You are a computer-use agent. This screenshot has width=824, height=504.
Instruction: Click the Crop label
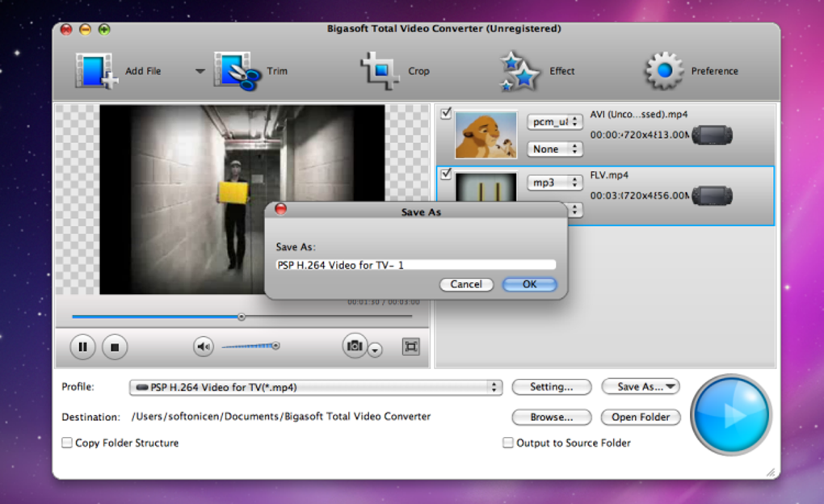(418, 71)
